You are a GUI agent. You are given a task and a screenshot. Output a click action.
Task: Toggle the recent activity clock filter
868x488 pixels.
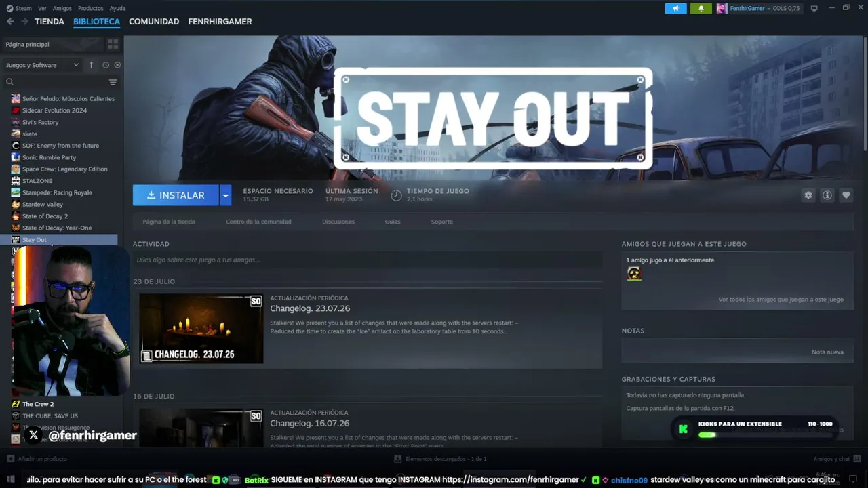pos(106,65)
